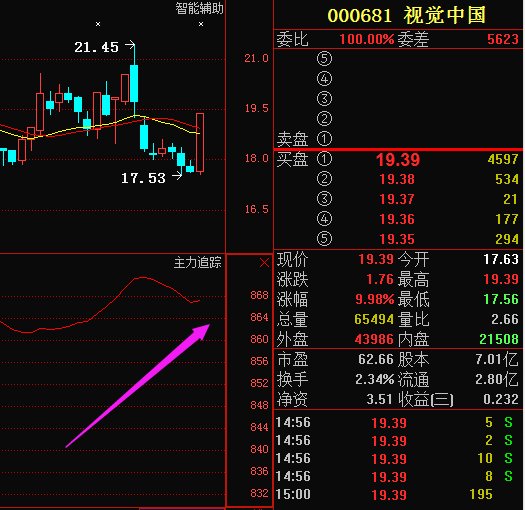Click buy level 2 price 19.38
This screenshot has height=510, width=525.
click(x=397, y=179)
